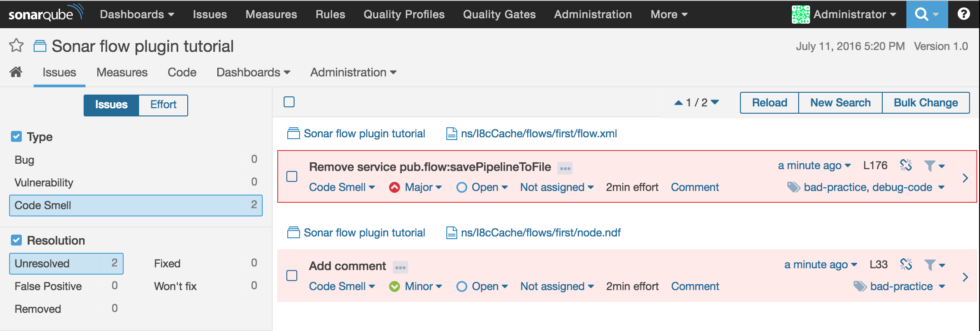
Task: Expand the bad-practice, debug-code tags dropdown
Action: pos(866,187)
